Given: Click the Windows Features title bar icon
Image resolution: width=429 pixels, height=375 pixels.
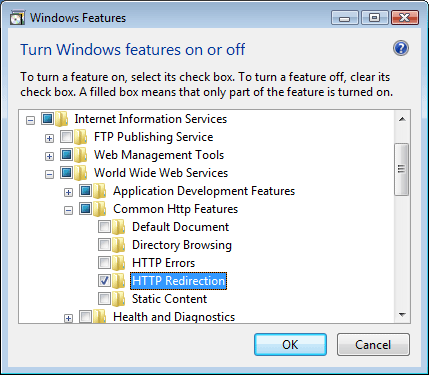Looking at the screenshot, I should (17, 18).
